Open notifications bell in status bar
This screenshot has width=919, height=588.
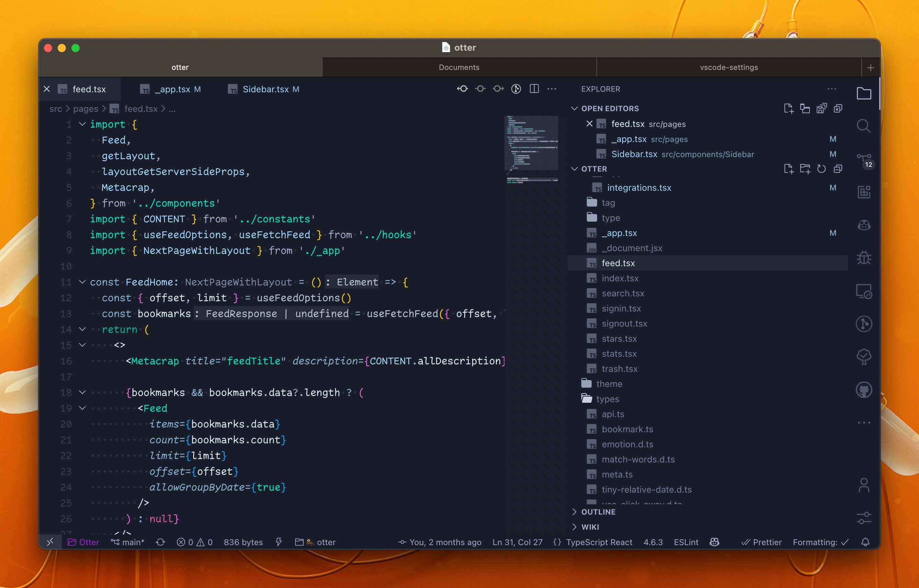tap(865, 542)
